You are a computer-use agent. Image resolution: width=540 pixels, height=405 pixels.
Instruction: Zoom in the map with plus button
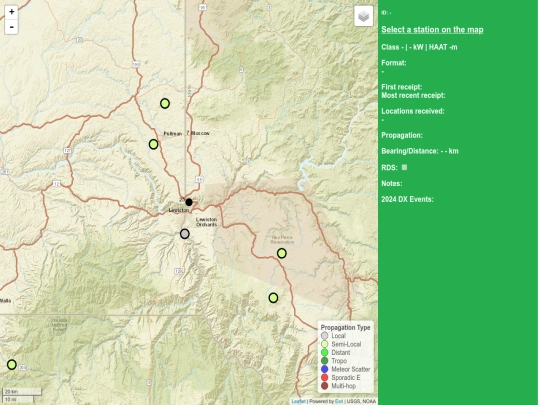[11, 12]
